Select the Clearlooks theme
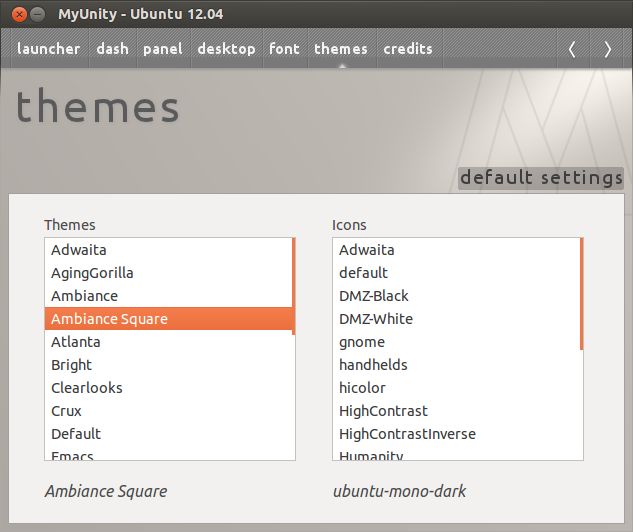This screenshot has width=633, height=532. click(168, 388)
